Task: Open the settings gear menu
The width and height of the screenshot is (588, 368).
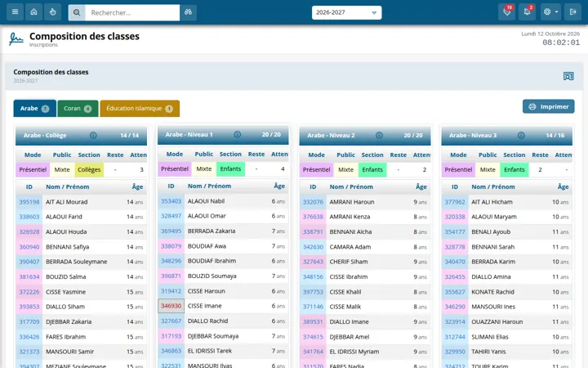Action: coord(550,12)
